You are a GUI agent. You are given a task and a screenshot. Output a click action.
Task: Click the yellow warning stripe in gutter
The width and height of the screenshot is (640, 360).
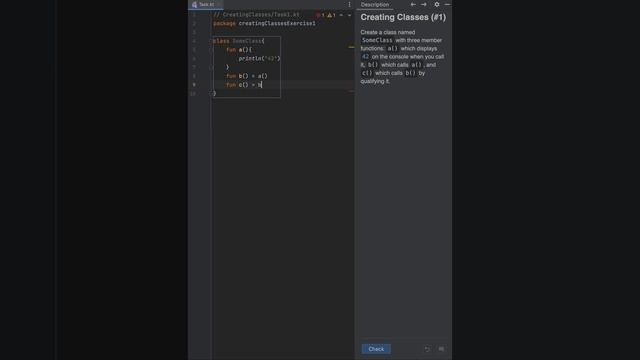(351, 47)
